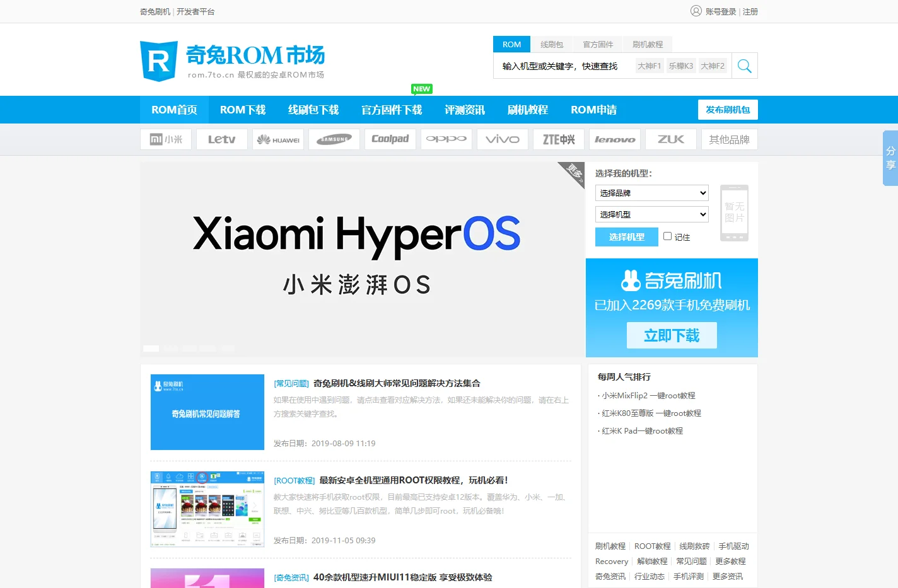Open the ZTE中兴 brand logo
Screen dimensions: 898x588
(559, 139)
